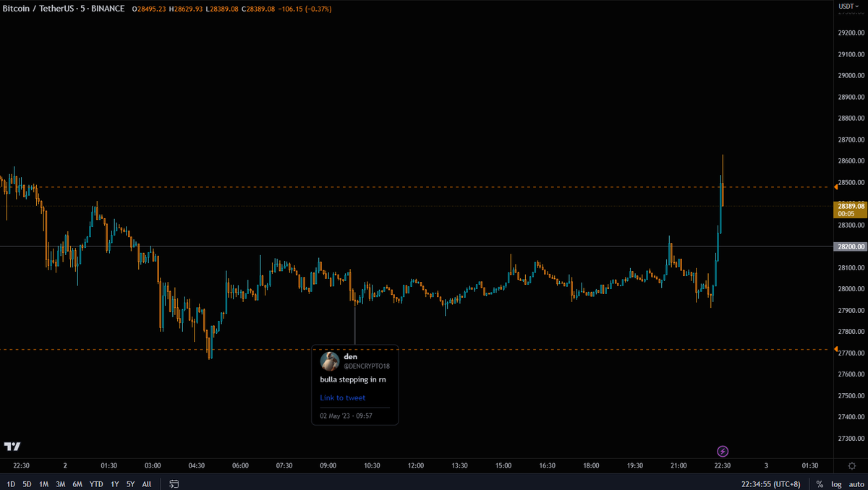Click the den author name in tweet card
This screenshot has width=868, height=490.
tap(350, 356)
